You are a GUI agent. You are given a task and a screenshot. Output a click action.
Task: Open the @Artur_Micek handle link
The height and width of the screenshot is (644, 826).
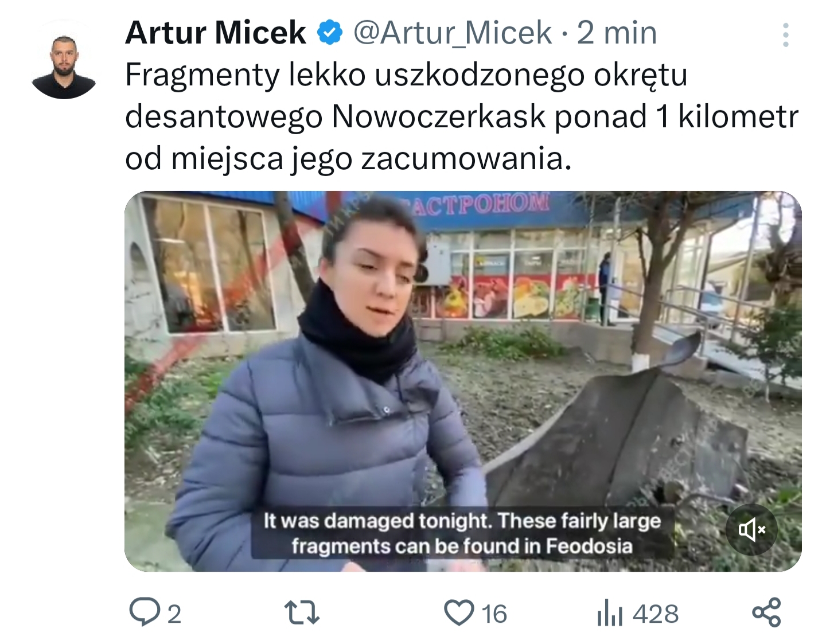(453, 33)
